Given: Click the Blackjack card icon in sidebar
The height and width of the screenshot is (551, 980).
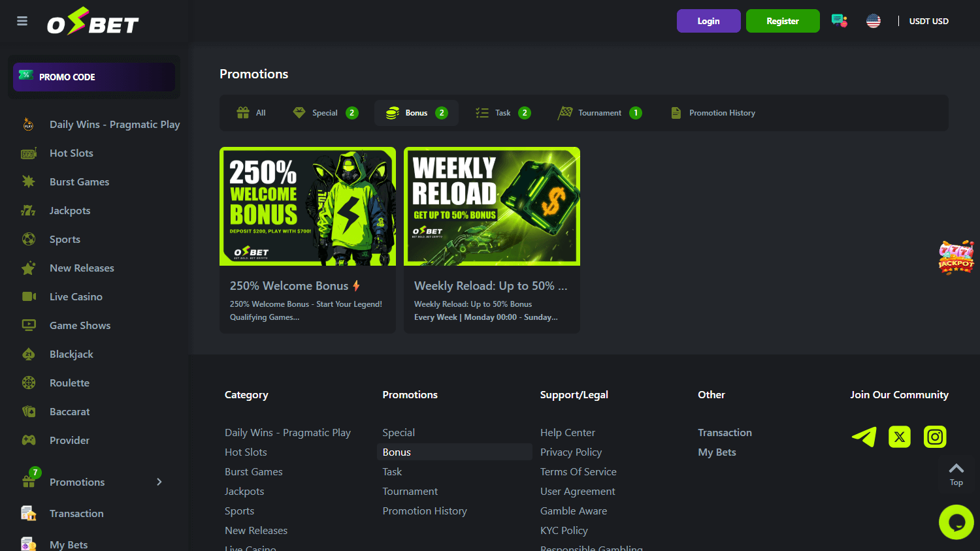Looking at the screenshot, I should click(x=29, y=354).
